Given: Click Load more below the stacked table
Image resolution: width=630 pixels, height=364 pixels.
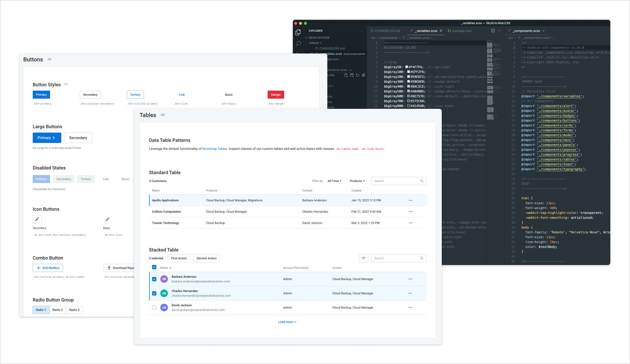Looking at the screenshot, I should [285, 322].
